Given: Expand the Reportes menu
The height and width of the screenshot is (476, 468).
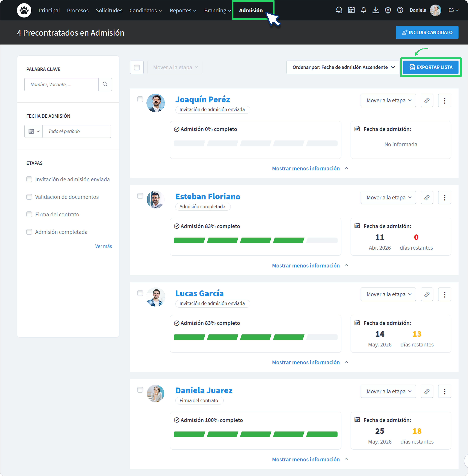Looking at the screenshot, I should [183, 10].
